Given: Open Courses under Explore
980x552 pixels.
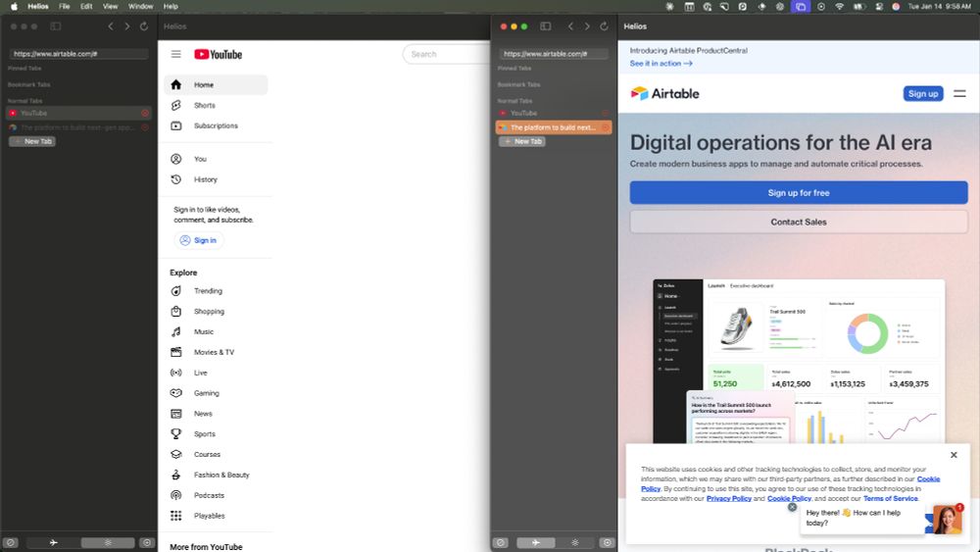Looking at the screenshot, I should (216, 455).
